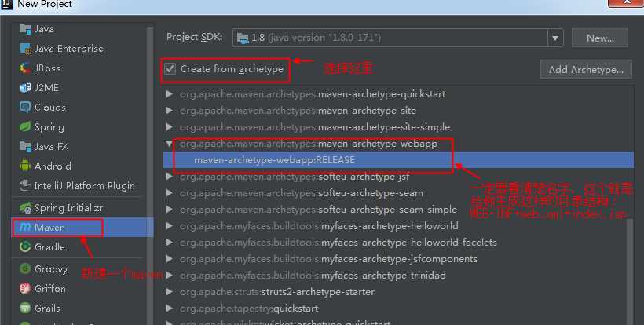
Task: Click the J2ME icon
Action: (x=25, y=88)
